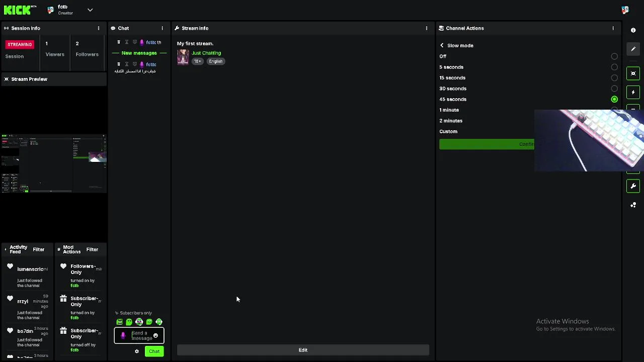Screen dimensions: 644x362
Task: Select 5 seconds slow mode radio
Action: [614, 67]
